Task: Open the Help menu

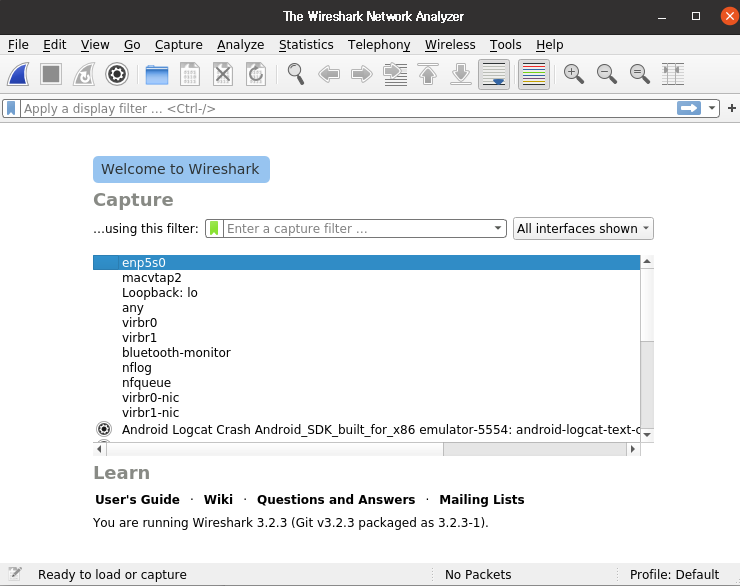Action: pyautogui.click(x=550, y=45)
